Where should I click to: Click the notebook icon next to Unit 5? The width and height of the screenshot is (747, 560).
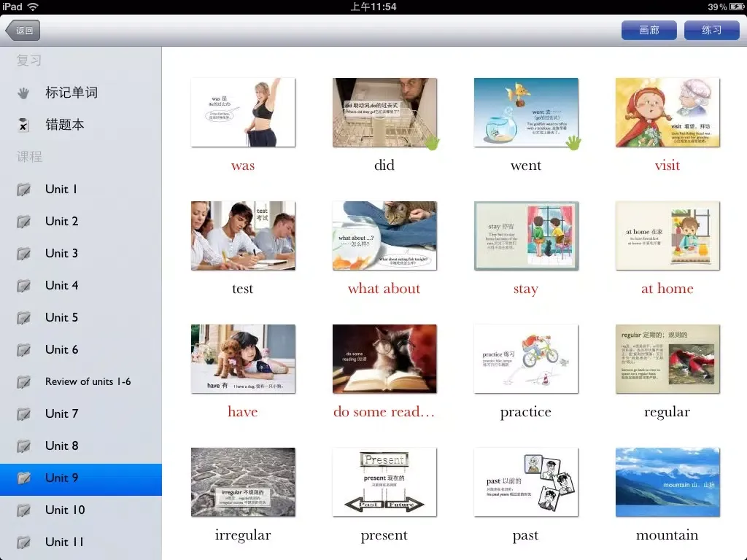[x=23, y=318]
